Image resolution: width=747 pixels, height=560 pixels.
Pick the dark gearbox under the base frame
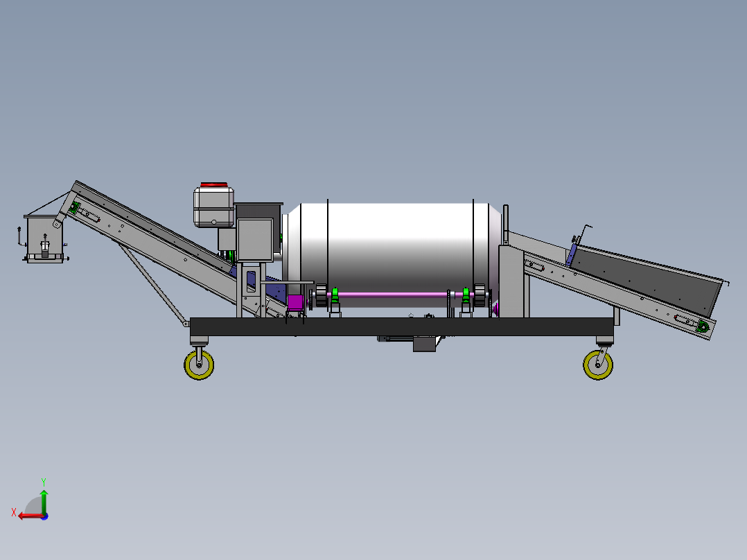pyautogui.click(x=424, y=344)
